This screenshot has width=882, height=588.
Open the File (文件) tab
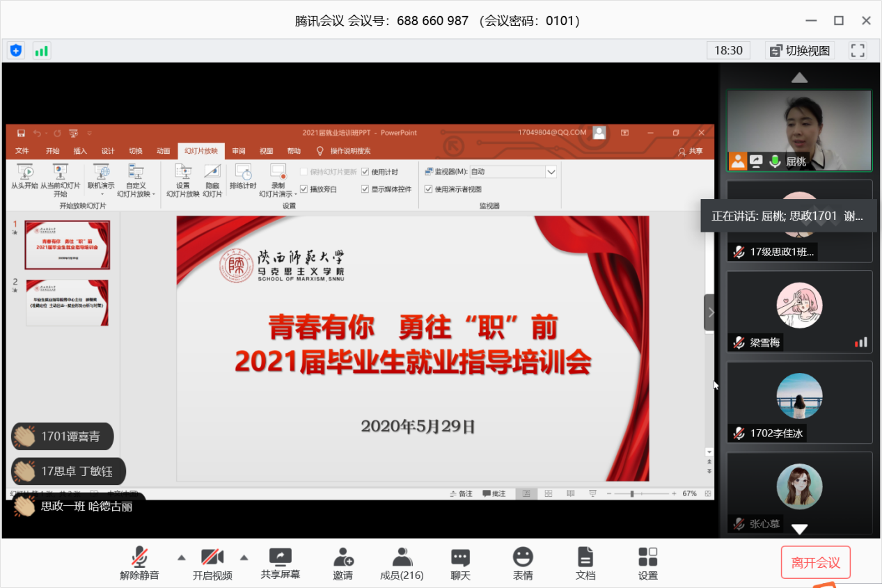[x=22, y=151]
